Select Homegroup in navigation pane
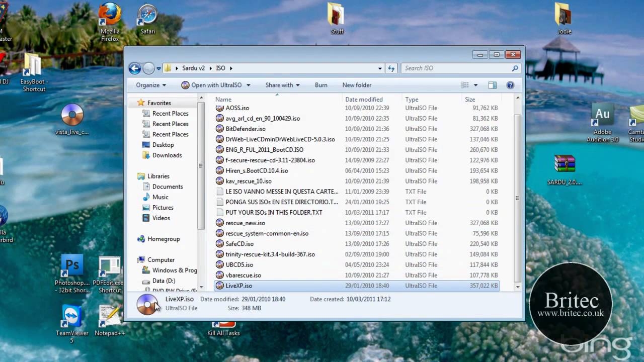 pos(163,239)
